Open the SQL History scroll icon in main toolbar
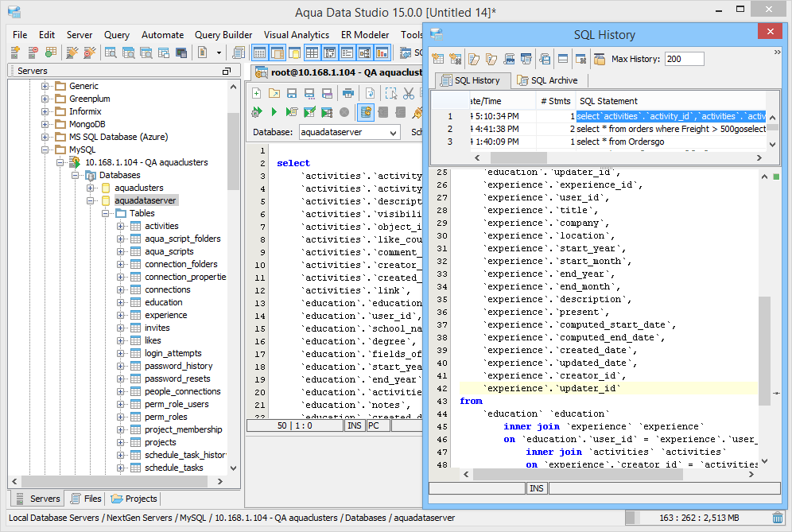The image size is (792, 532). 239,52
